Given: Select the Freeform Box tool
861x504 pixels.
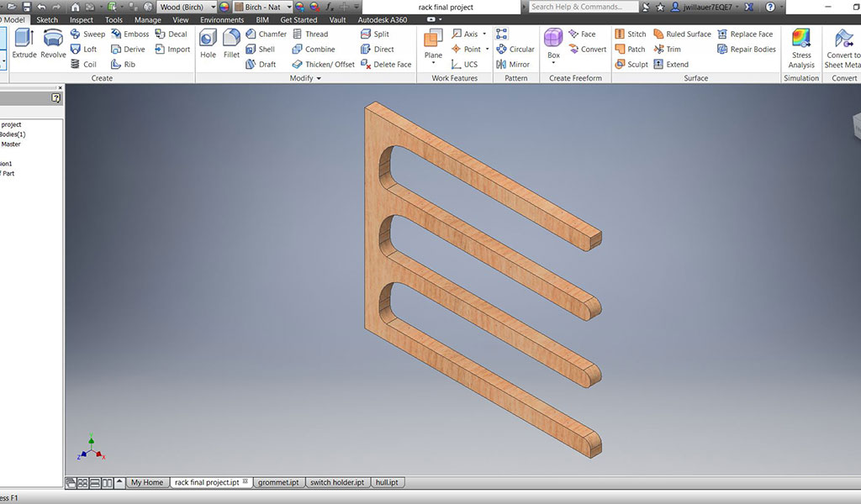Looking at the screenshot, I should [x=553, y=44].
